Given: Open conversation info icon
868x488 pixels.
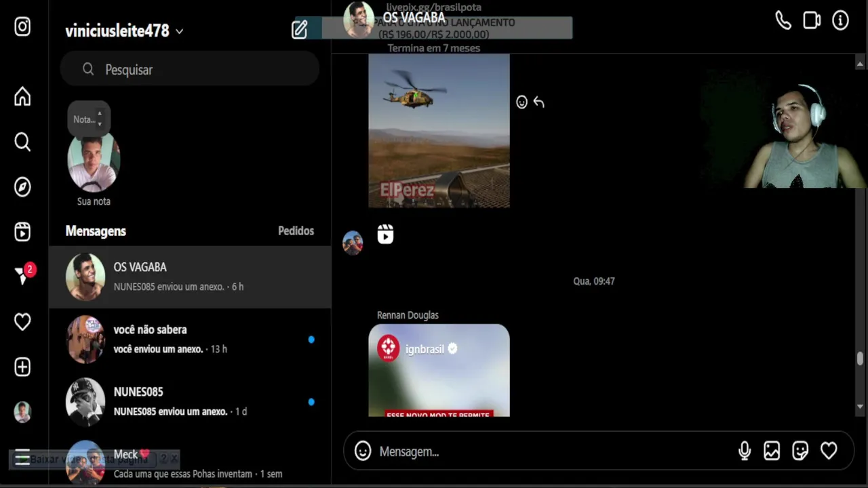Looking at the screenshot, I should [840, 20].
